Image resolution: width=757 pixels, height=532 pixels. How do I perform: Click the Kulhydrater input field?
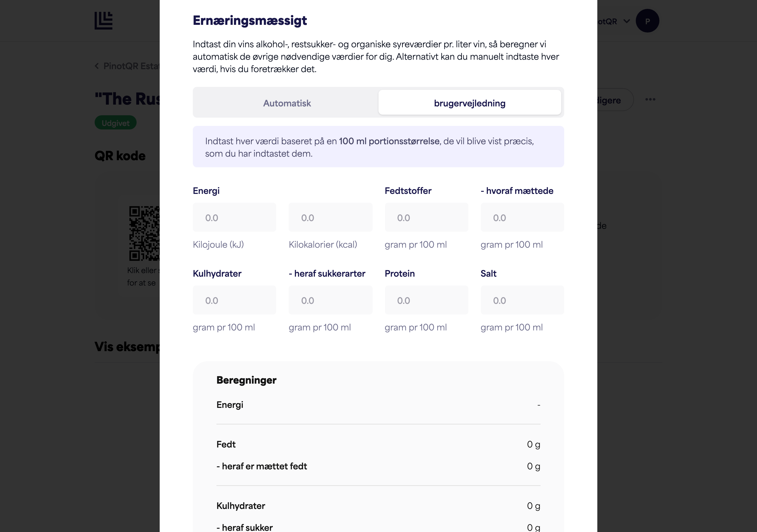234,300
